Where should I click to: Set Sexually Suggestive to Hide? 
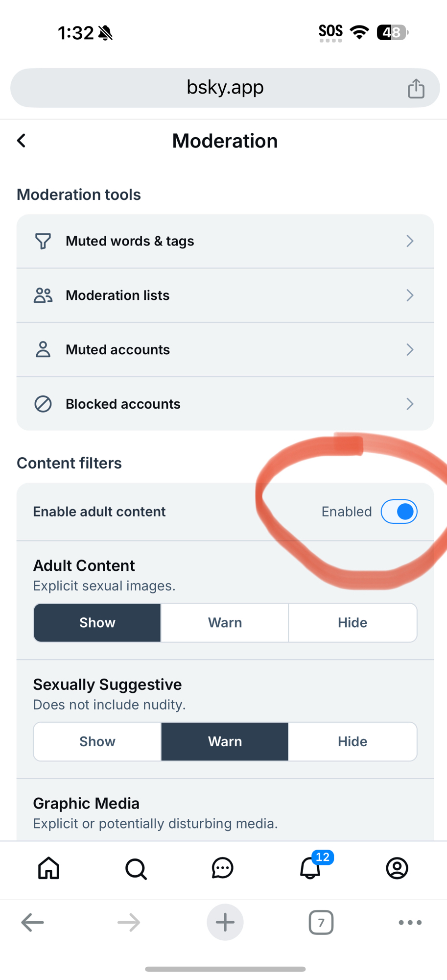click(x=352, y=741)
